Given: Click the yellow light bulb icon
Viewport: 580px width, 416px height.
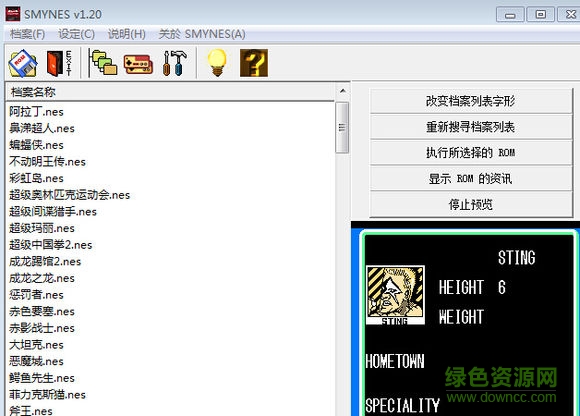Looking at the screenshot, I should 217,62.
